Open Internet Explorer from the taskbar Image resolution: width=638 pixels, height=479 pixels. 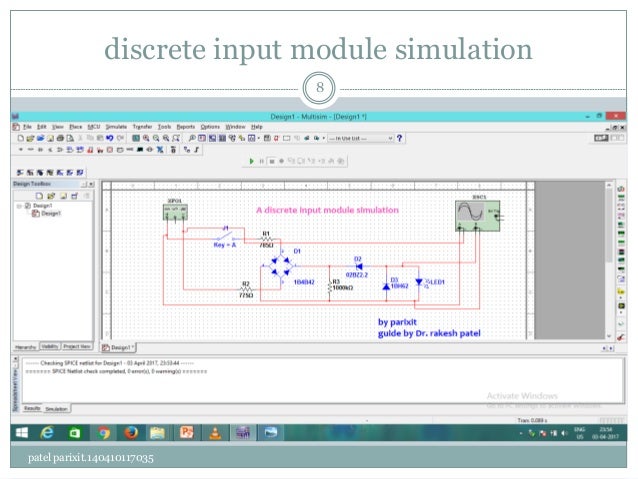click(47, 433)
